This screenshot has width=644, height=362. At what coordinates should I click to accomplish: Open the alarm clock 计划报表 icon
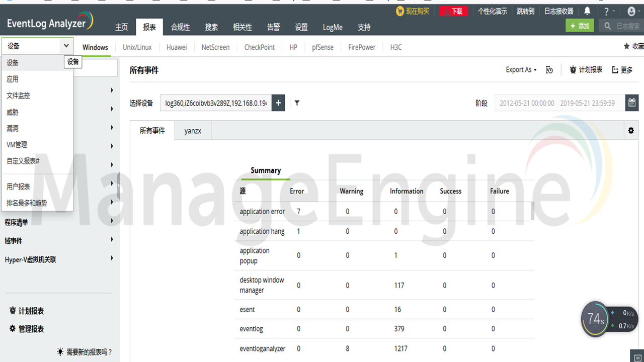pyautogui.click(x=574, y=70)
